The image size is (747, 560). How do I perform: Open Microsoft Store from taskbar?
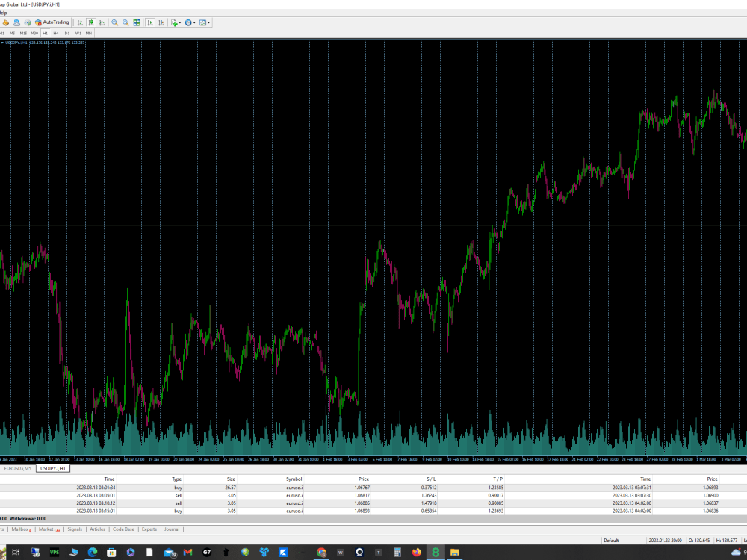tap(111, 553)
